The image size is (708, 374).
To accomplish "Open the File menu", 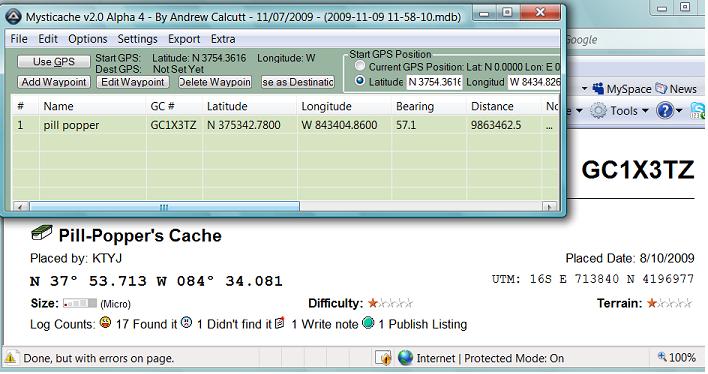I will 19,39.
